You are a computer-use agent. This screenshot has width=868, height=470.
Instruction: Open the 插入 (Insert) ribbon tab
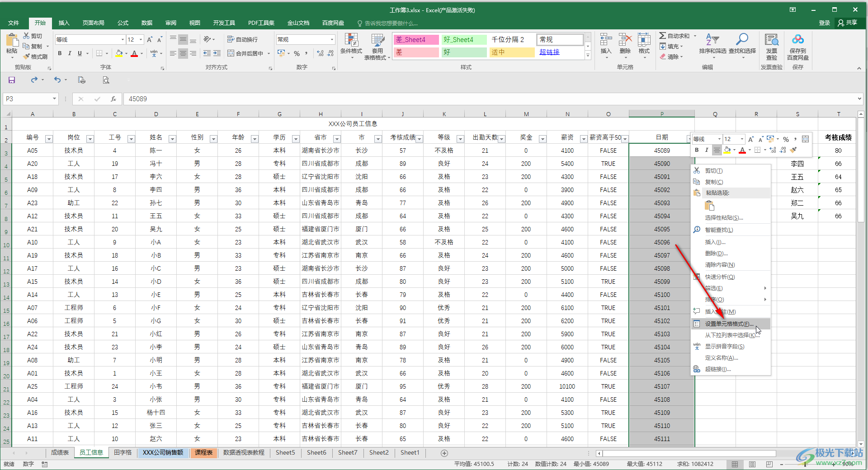(x=64, y=23)
